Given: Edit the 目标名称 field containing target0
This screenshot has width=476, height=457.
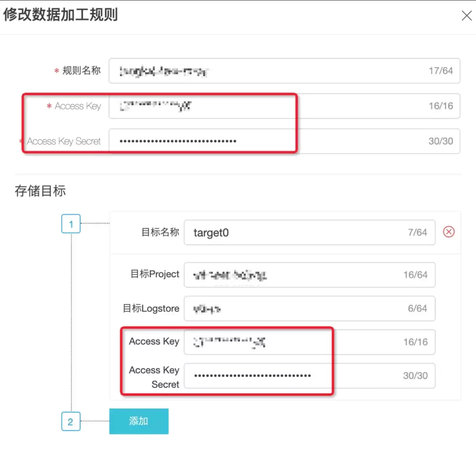Looking at the screenshot, I should click(x=309, y=232).
